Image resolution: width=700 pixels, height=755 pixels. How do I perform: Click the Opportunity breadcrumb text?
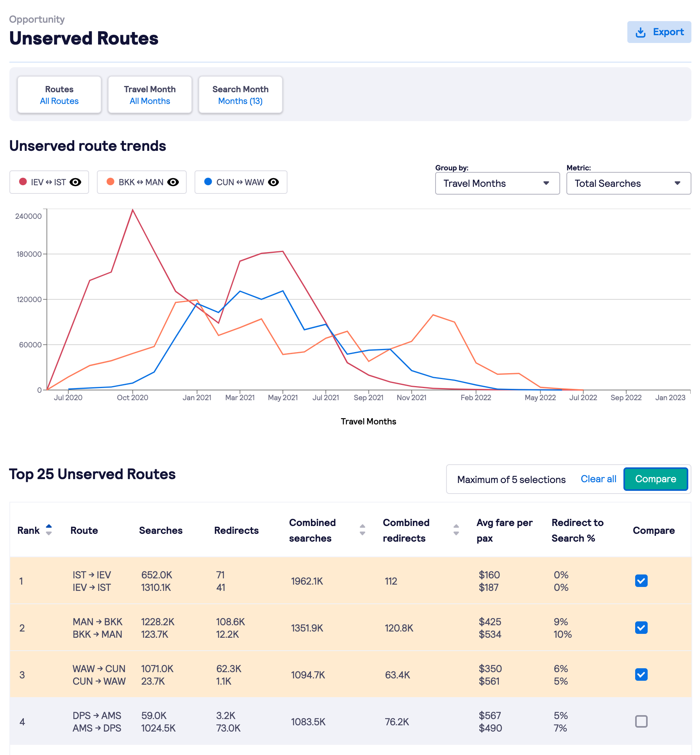tap(37, 19)
